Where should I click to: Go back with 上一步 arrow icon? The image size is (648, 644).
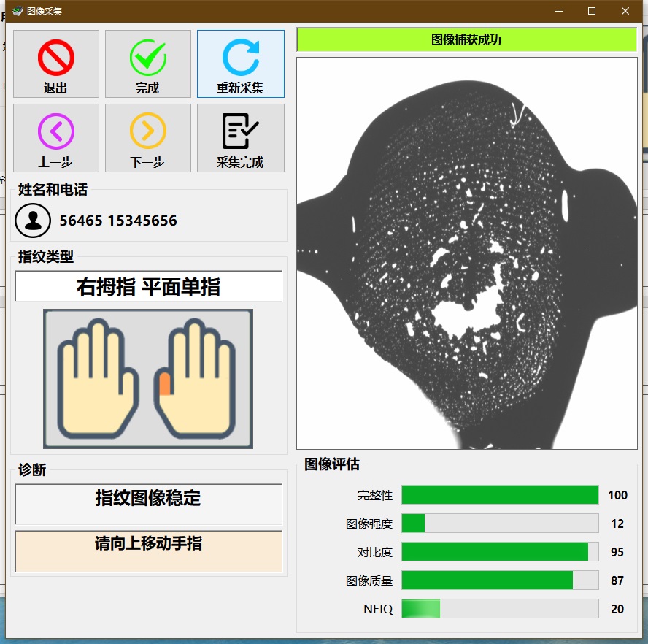click(x=56, y=131)
